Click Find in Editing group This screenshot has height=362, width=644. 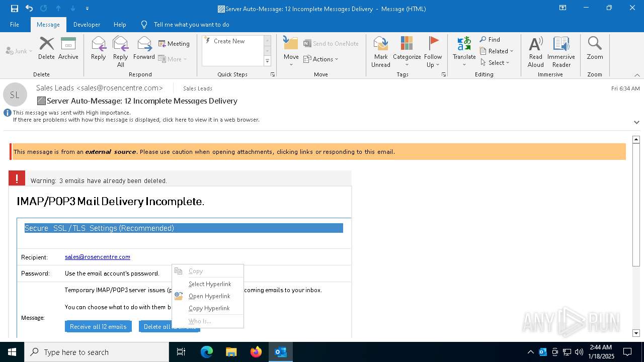490,39
